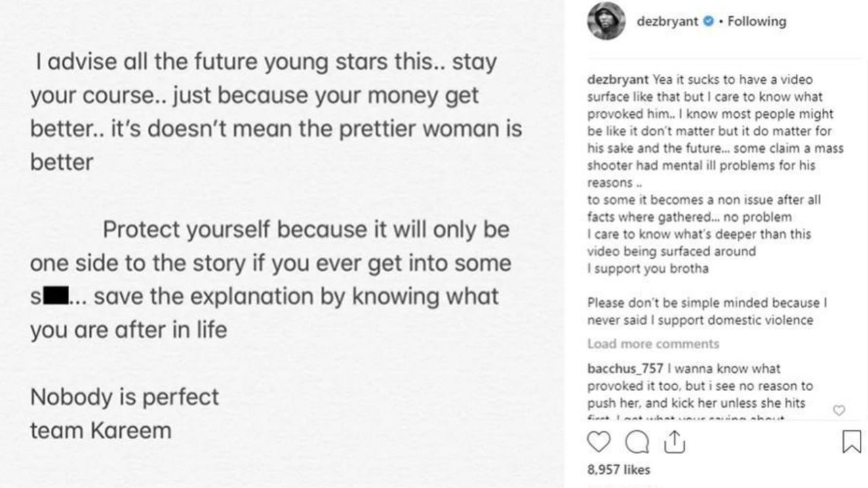Open the dezbryant username in the post header
Image resolution: width=868 pixels, height=488 pixels.
(x=667, y=21)
